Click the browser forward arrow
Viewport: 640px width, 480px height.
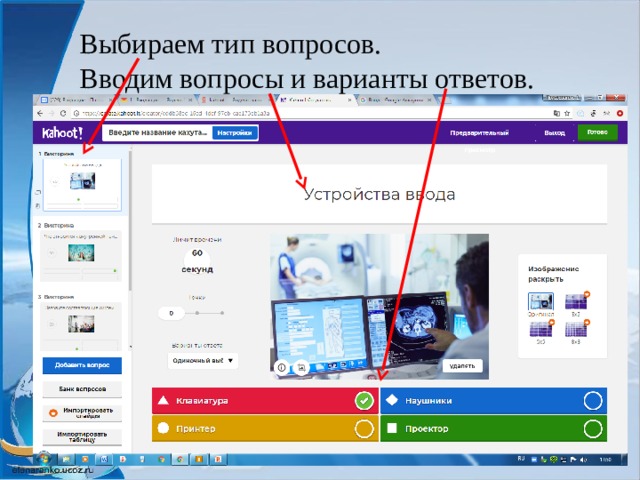(51, 113)
